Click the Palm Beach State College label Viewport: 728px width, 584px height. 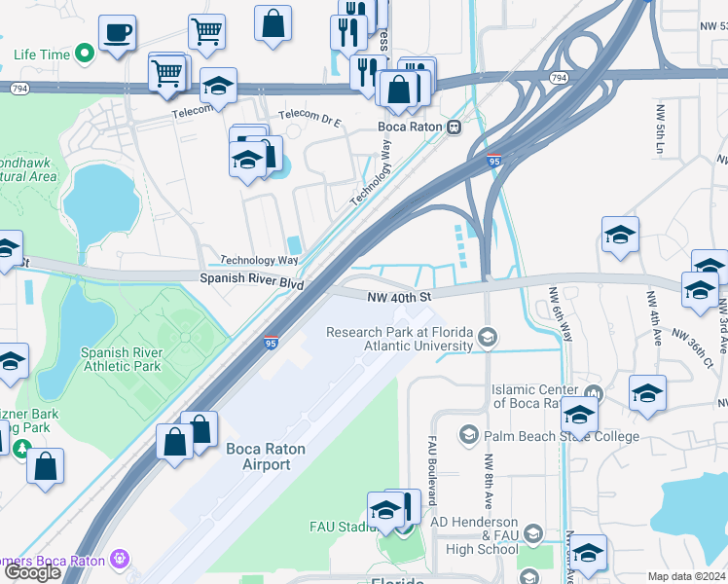point(562,436)
